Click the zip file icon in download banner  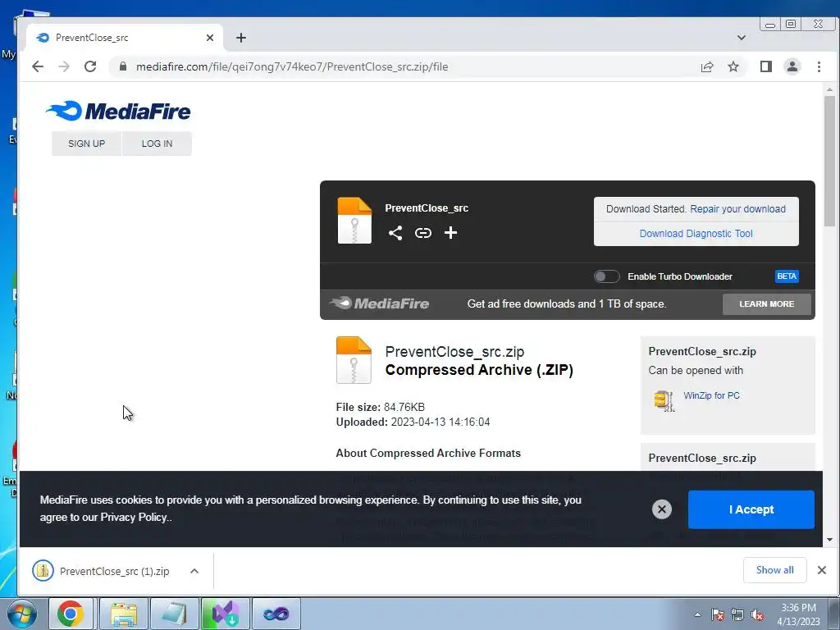click(x=354, y=221)
